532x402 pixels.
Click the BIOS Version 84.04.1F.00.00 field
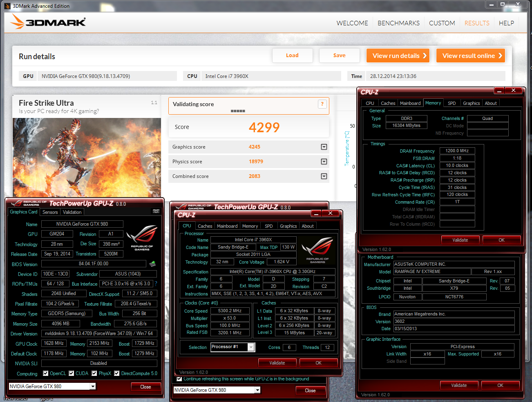coord(94,264)
